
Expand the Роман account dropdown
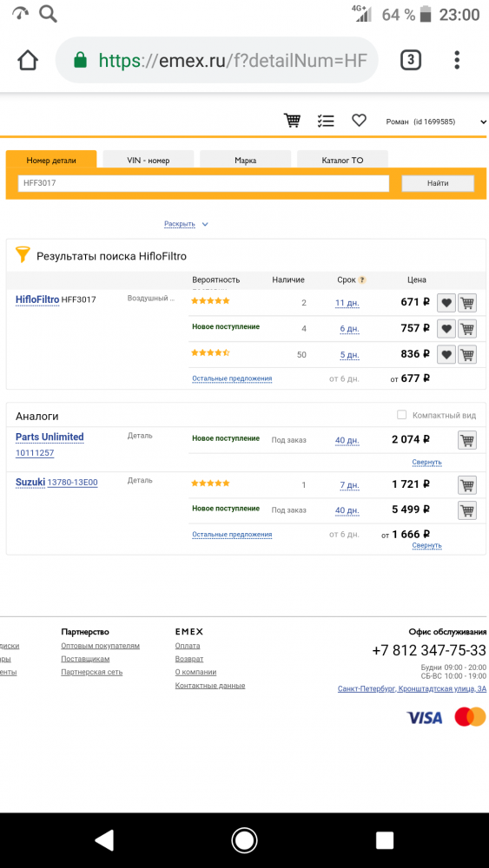436,122
